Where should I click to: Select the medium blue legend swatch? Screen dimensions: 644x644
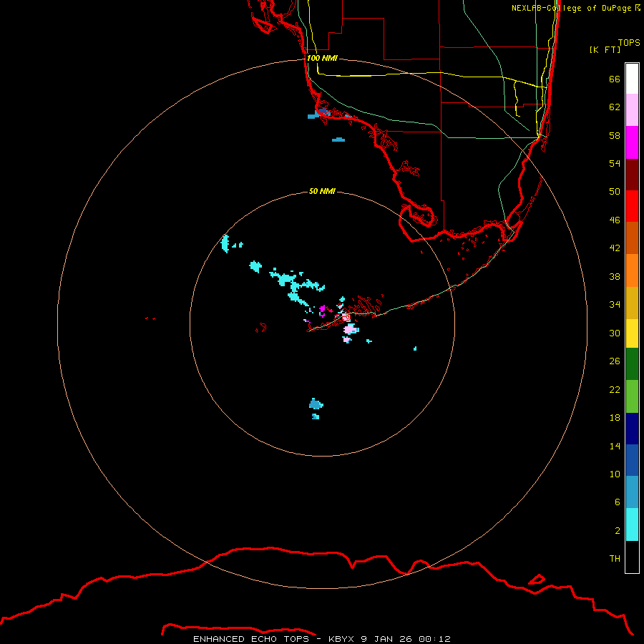pos(632,460)
